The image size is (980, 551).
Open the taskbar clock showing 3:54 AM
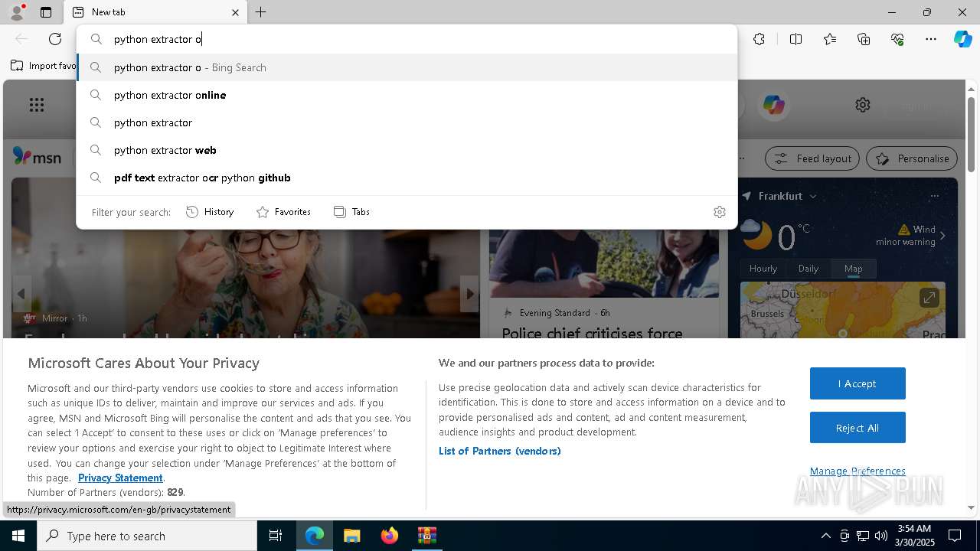coord(914,536)
